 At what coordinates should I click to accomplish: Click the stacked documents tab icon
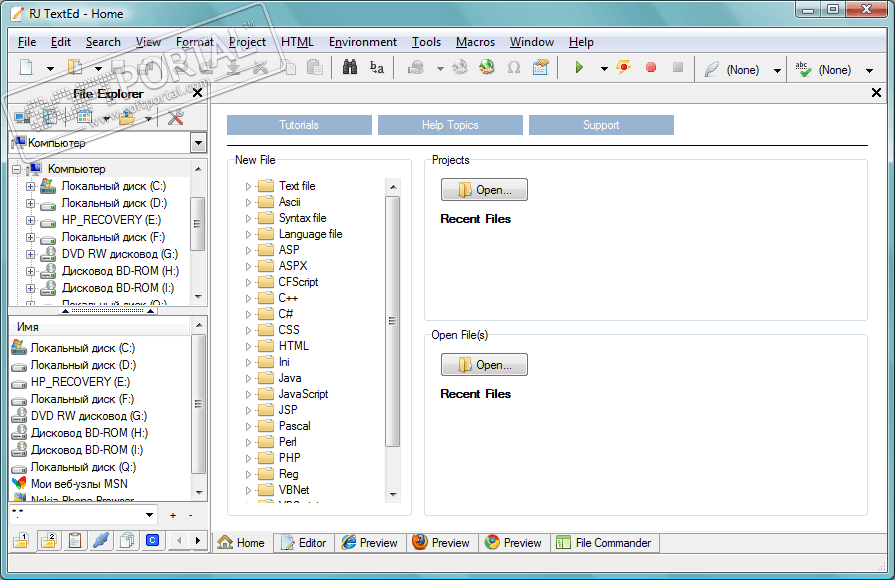127,540
